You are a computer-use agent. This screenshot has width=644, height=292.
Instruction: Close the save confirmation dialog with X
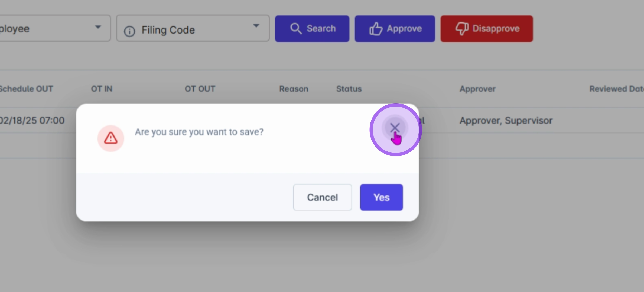pos(395,128)
